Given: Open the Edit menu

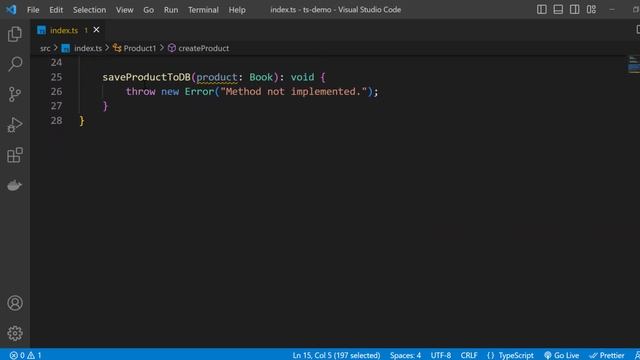Looking at the screenshot, I should pyautogui.click(x=56, y=10).
